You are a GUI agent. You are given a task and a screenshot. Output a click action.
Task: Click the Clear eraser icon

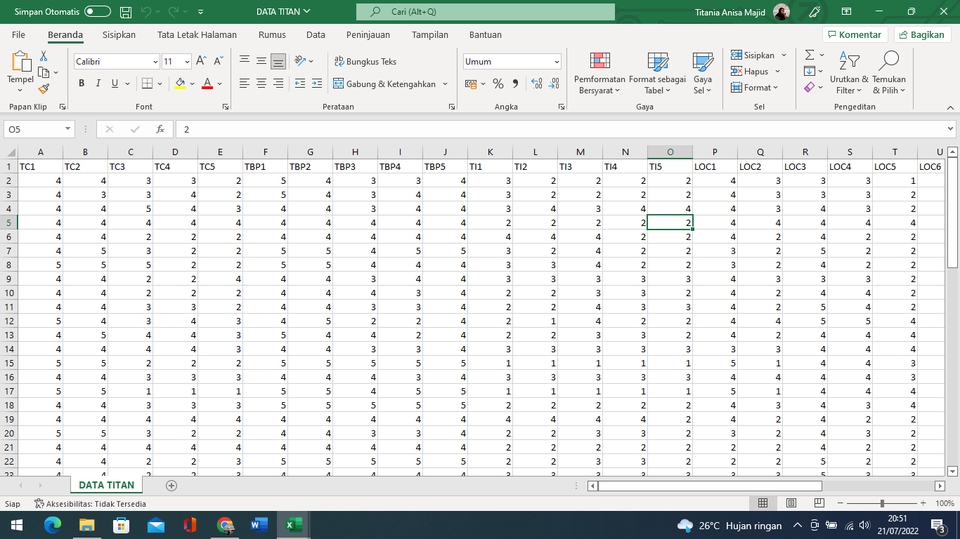click(x=809, y=88)
